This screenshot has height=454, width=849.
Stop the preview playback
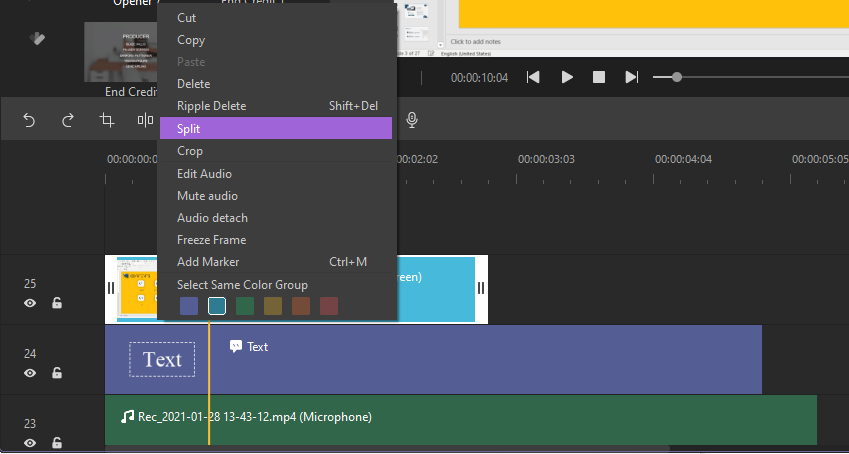coord(599,77)
